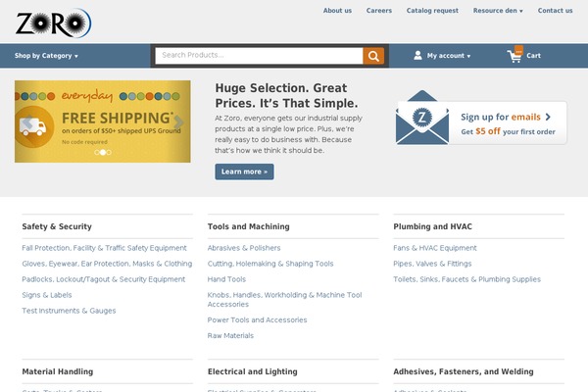Open Padlocks, Lockout/Tagout & Security Equipment
This screenshot has height=392, width=588.
104,279
